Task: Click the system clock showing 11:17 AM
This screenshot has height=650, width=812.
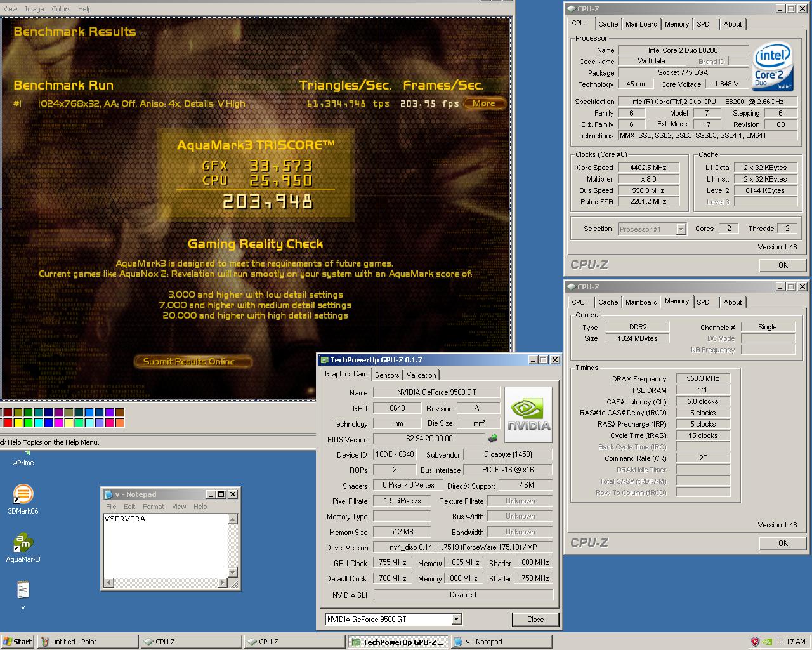Action: coord(790,642)
